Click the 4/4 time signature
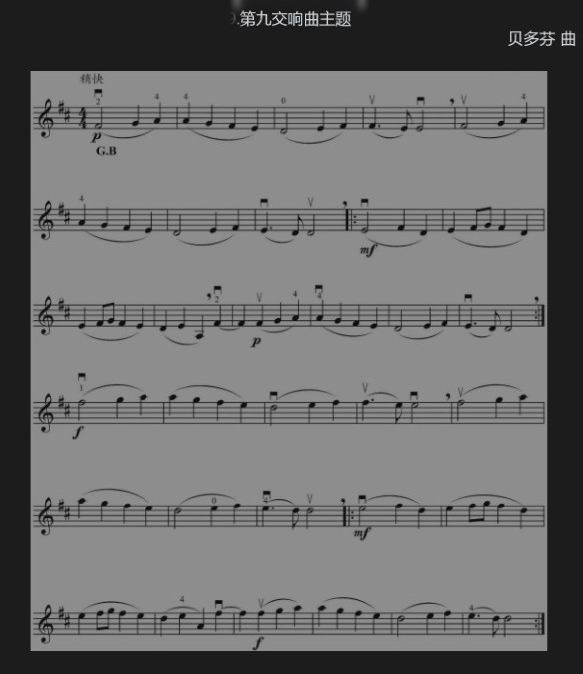583x674 pixels. (83, 117)
